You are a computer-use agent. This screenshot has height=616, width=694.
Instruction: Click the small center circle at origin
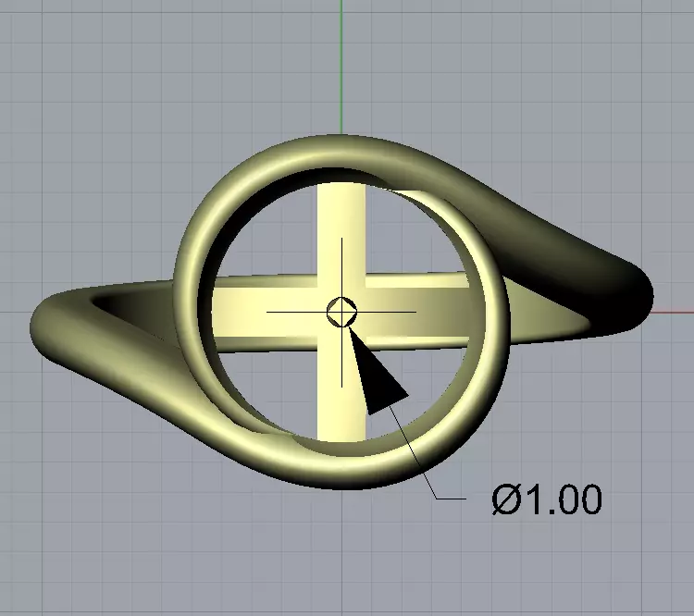pos(341,312)
